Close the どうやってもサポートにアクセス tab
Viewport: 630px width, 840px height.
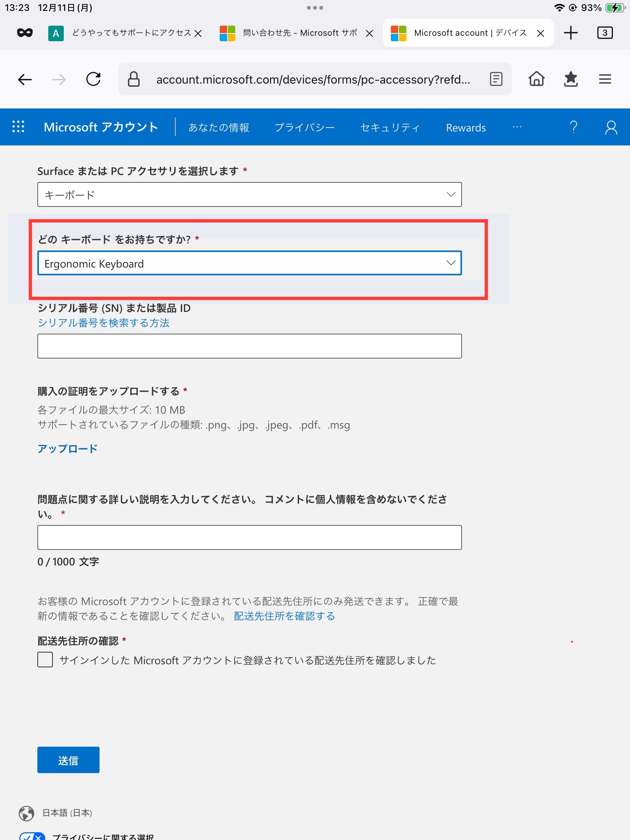click(198, 33)
